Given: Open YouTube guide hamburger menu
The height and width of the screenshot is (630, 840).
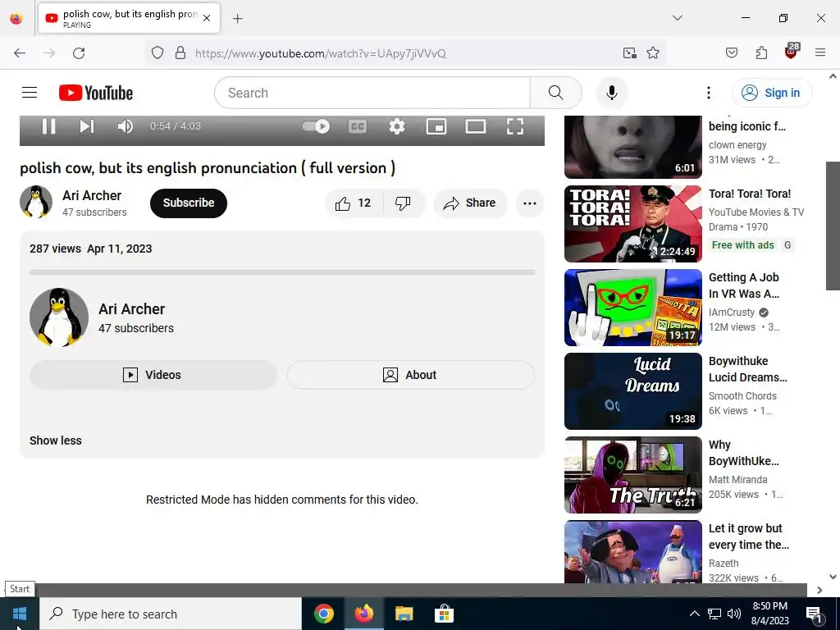Looking at the screenshot, I should pos(30,93).
